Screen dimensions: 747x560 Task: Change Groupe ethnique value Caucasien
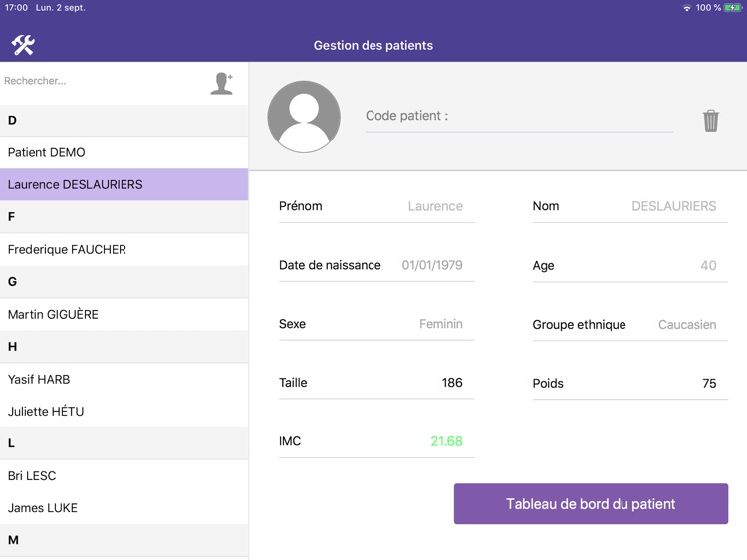coord(687,325)
